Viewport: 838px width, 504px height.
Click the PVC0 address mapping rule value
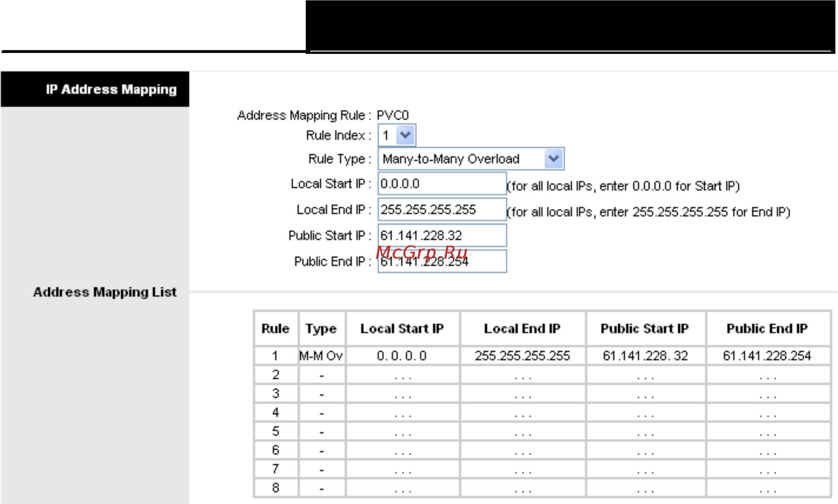[392, 115]
